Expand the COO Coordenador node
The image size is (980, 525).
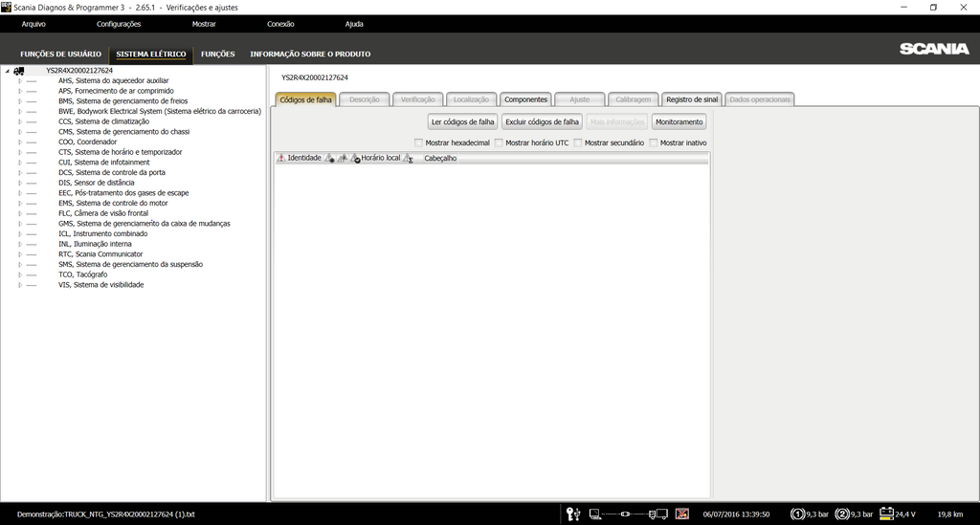pyautogui.click(x=20, y=142)
